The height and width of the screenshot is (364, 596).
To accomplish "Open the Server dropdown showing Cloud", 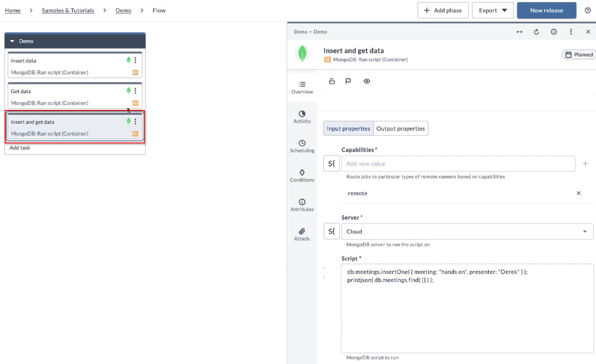I will [x=467, y=232].
